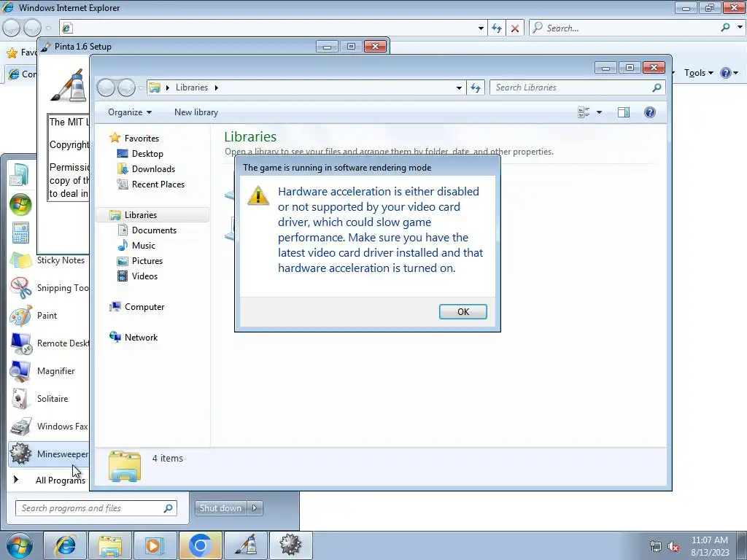Viewport: 747px width, 560px height.
Task: Launch Paint from the Start menu
Action: (49, 315)
